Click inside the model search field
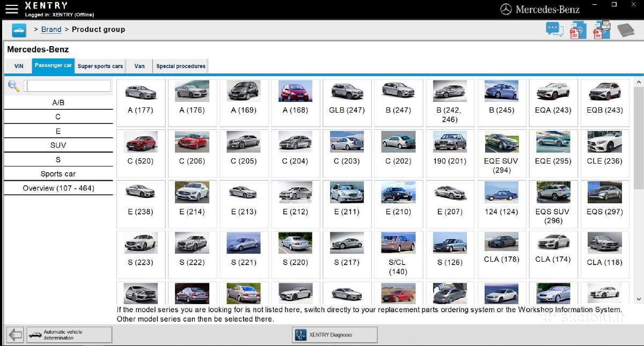The width and height of the screenshot is (644, 346). click(68, 86)
